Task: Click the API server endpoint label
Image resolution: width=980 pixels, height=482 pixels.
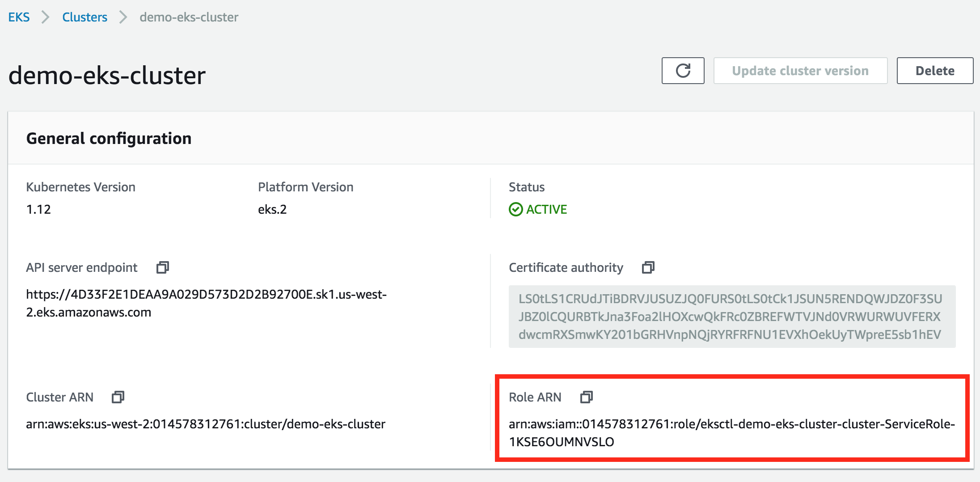Action: [81, 267]
